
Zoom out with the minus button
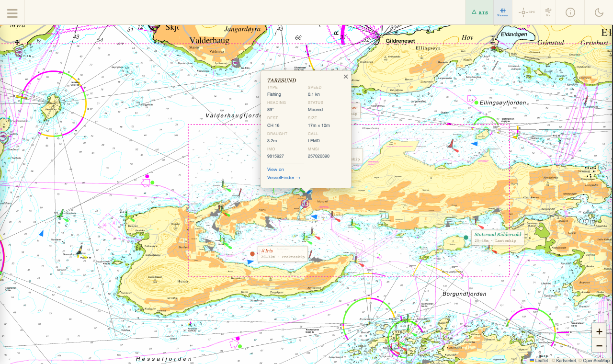[599, 345]
